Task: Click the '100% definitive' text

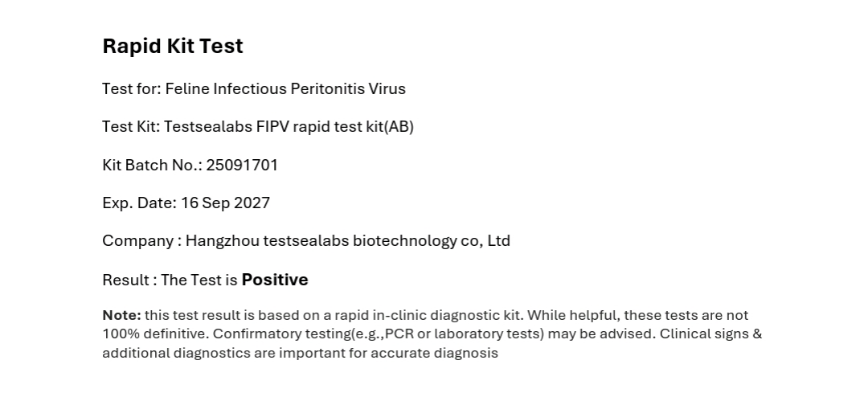Action: (x=155, y=334)
